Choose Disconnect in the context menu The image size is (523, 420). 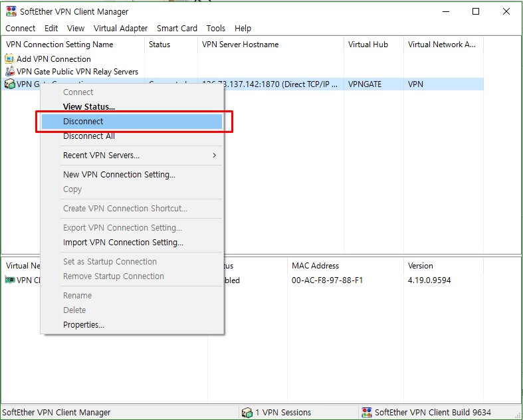(132, 122)
